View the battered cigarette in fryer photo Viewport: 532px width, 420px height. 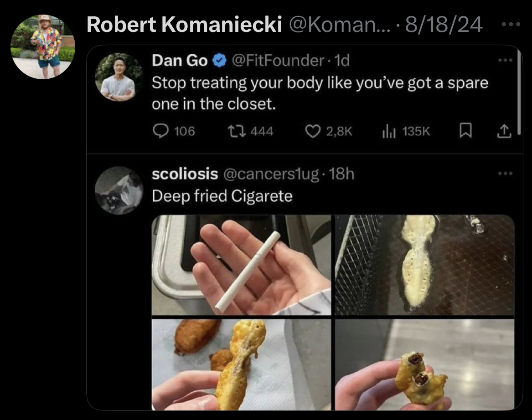[x=425, y=265]
